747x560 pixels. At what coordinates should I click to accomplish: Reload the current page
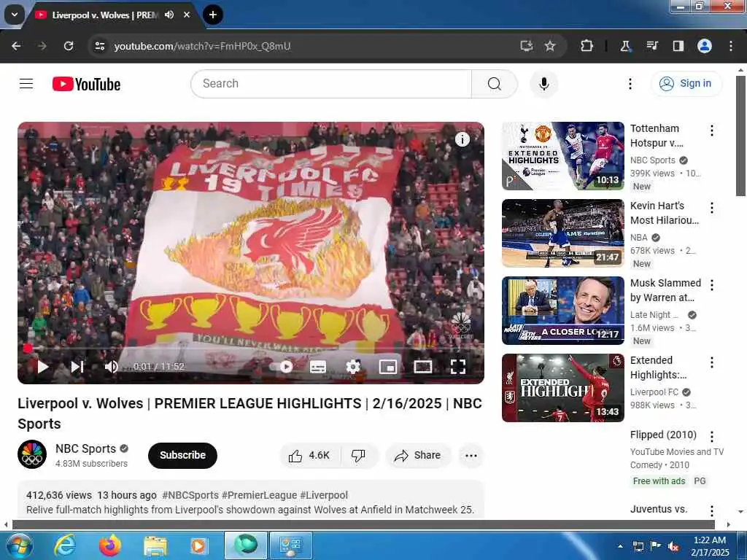click(69, 46)
